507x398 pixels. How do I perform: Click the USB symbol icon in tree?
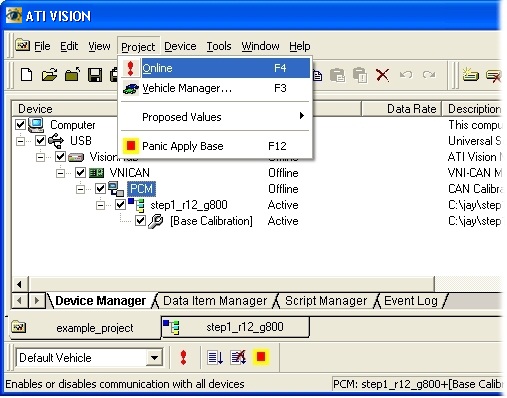coord(56,141)
